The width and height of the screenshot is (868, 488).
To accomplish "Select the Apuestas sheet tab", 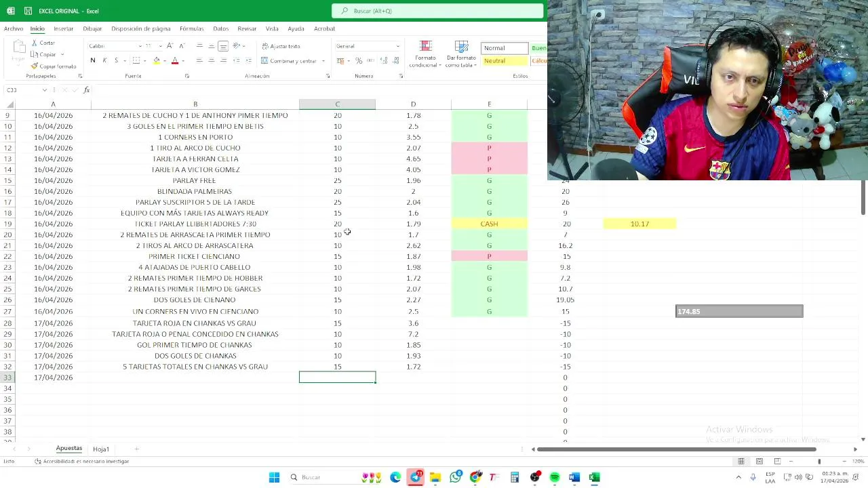I will click(69, 449).
